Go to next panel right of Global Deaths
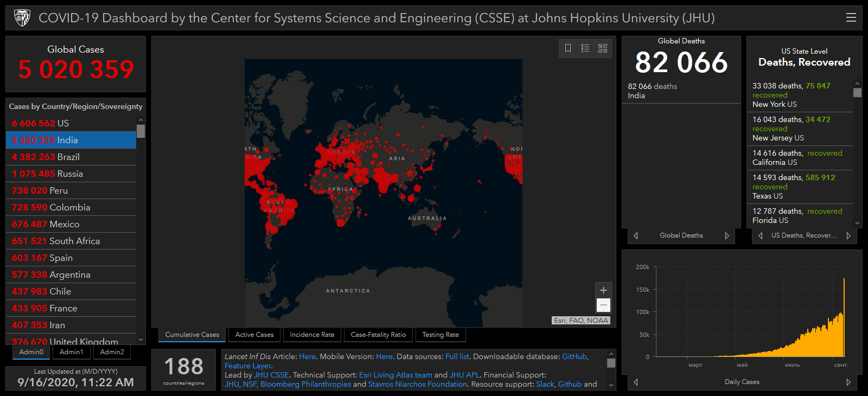868x396 pixels. [x=727, y=235]
